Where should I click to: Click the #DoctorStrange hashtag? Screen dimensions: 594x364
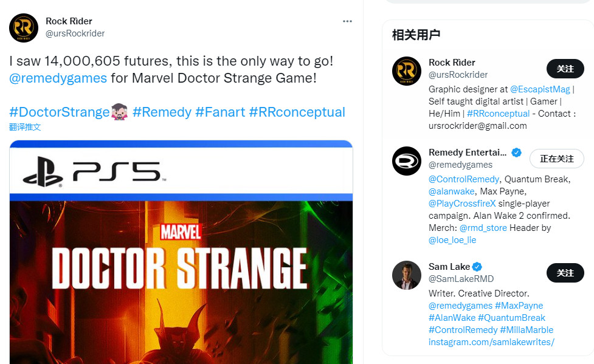pyautogui.click(x=59, y=112)
